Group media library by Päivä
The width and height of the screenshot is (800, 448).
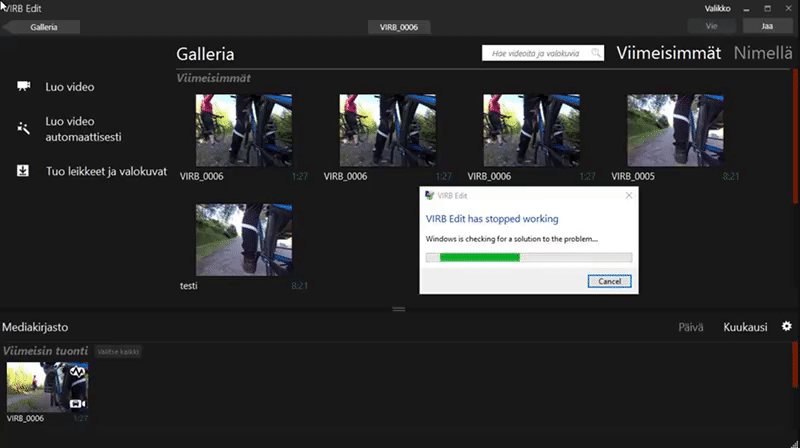[690, 327]
